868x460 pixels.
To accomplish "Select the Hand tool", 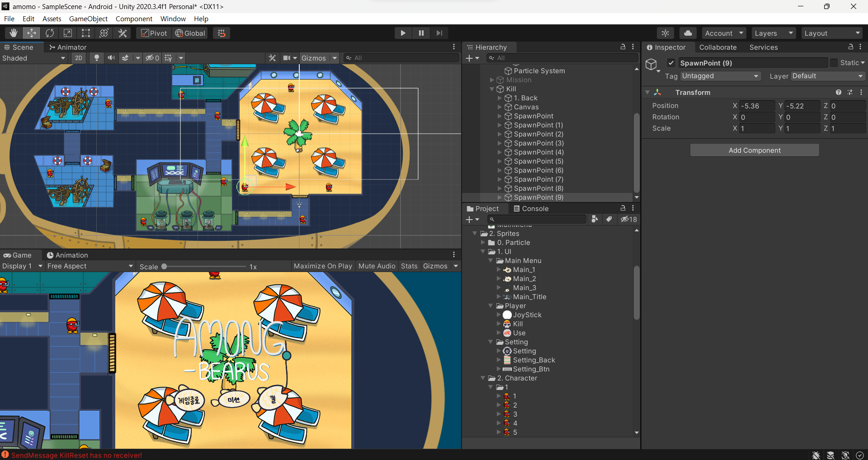I will click(x=14, y=33).
